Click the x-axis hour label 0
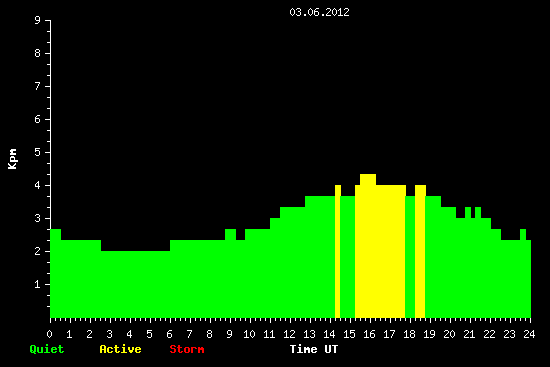 [x=49, y=334]
